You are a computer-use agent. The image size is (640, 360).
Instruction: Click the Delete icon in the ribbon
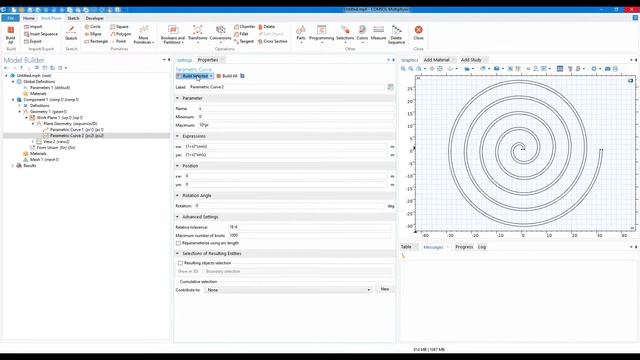267,27
